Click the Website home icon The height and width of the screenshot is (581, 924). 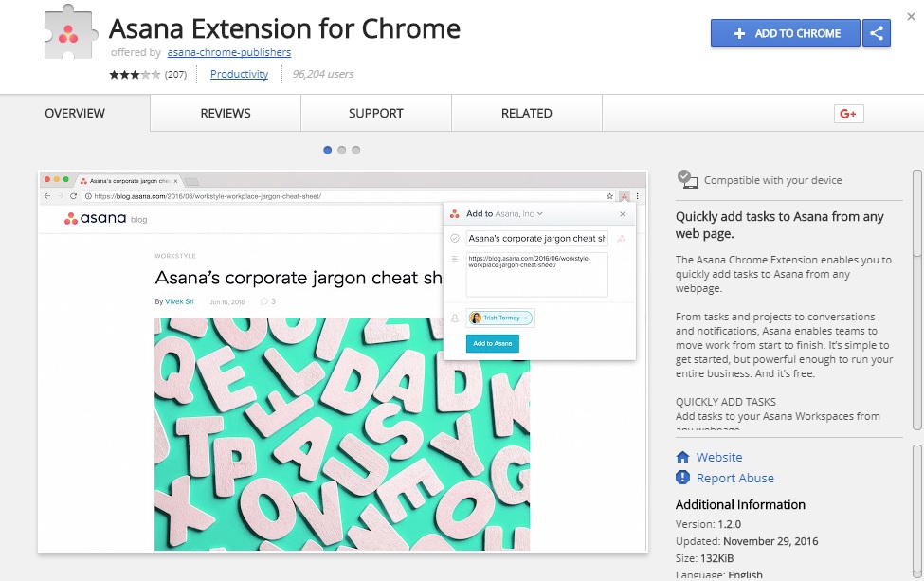coord(682,457)
